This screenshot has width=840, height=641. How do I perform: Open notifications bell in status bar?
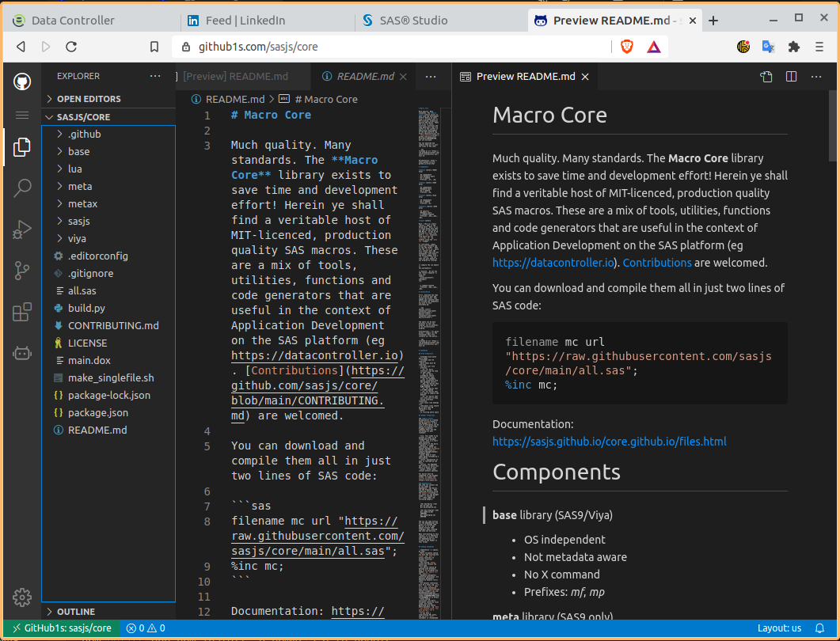pos(819,628)
